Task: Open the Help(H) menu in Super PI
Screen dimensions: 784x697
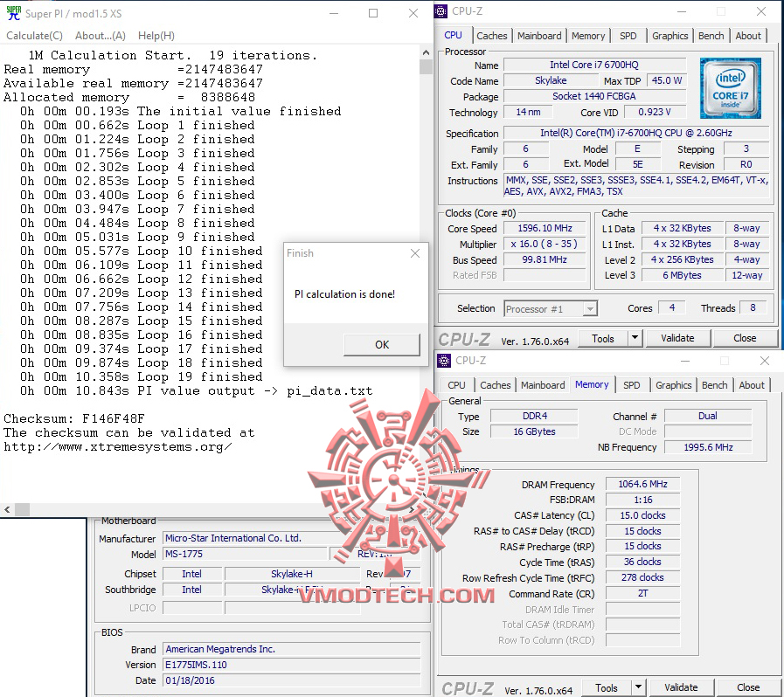Action: click(156, 36)
